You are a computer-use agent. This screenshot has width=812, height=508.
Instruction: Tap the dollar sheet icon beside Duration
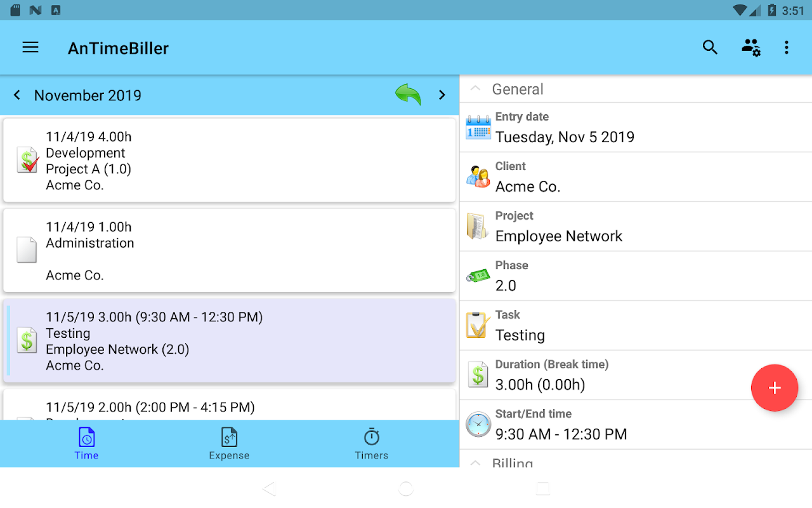point(478,375)
